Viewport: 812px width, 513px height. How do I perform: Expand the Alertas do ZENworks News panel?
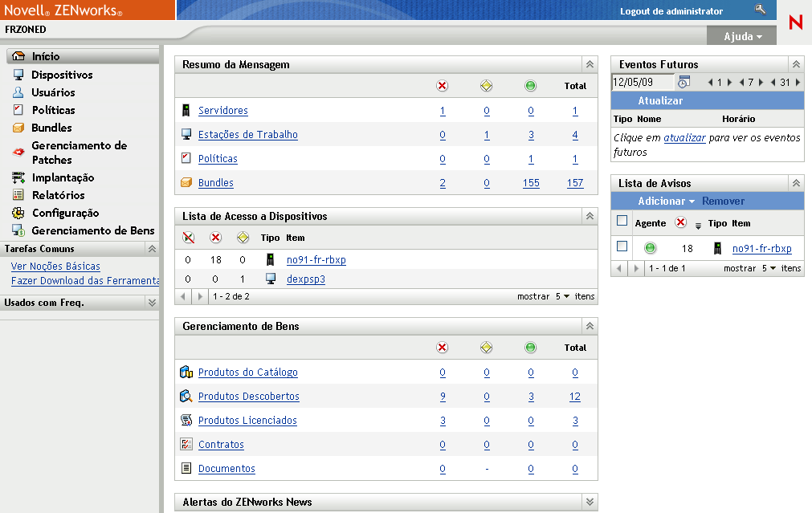590,502
